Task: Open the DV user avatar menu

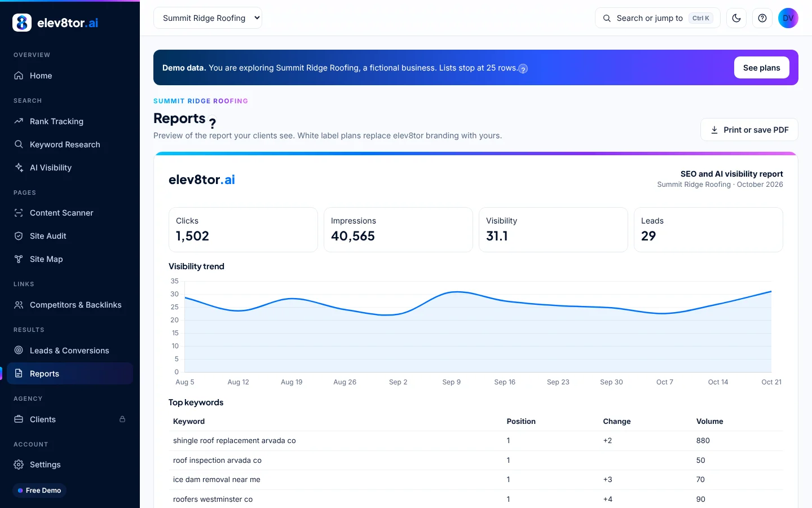Action: click(788, 18)
